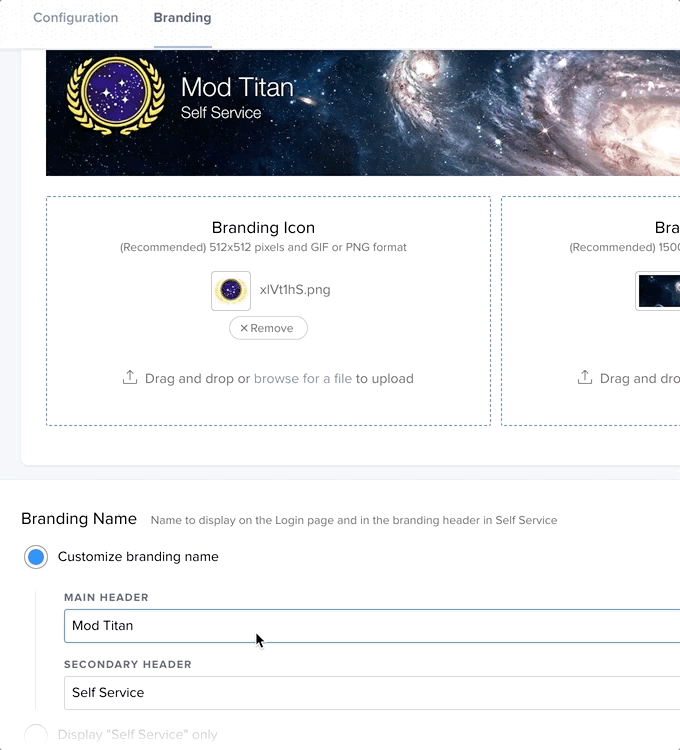
Task: Click the Mod Titan preview heading
Action: pyautogui.click(x=237, y=88)
